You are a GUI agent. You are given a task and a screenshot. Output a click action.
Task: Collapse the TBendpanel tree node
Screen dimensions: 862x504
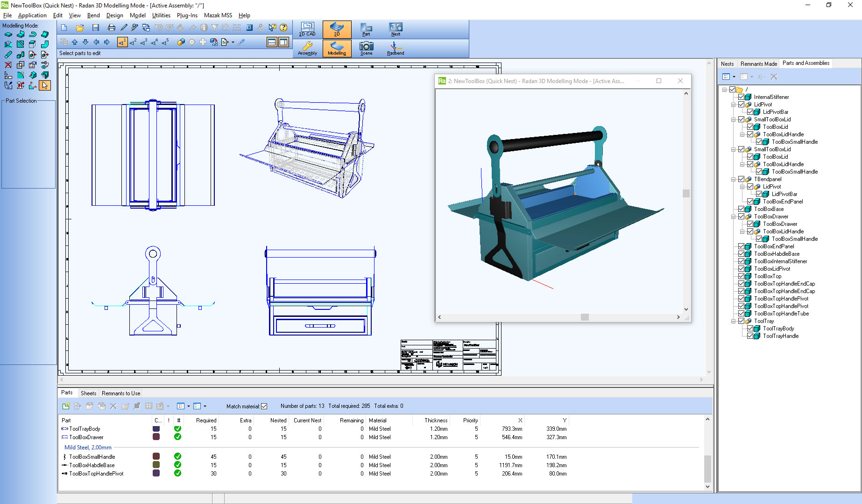click(734, 179)
